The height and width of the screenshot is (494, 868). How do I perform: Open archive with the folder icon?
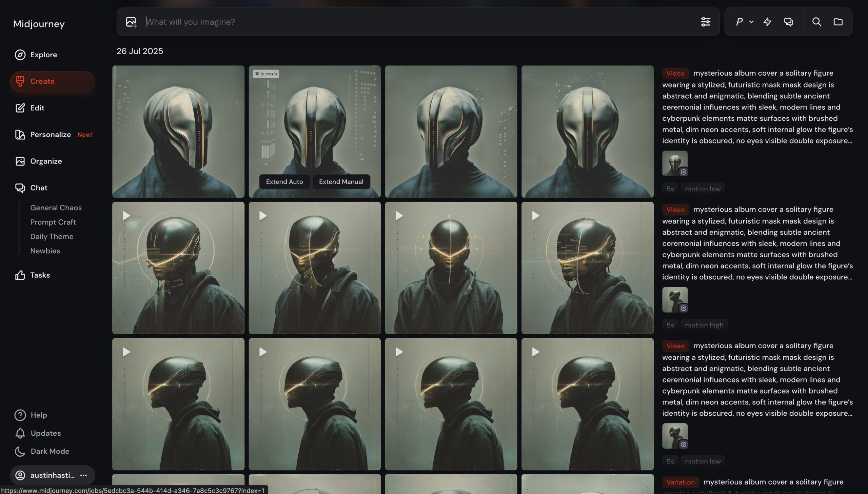click(838, 22)
